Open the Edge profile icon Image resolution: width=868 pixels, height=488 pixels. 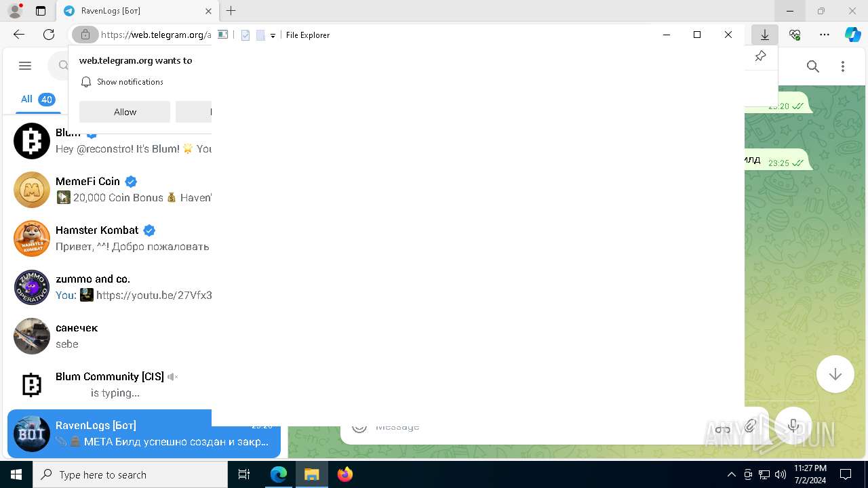tap(14, 11)
